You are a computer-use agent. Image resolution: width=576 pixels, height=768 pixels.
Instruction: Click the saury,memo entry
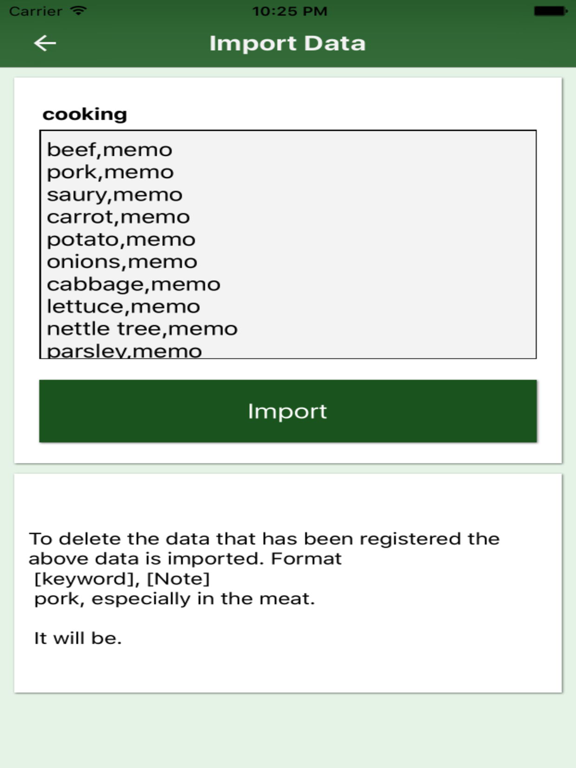click(115, 195)
